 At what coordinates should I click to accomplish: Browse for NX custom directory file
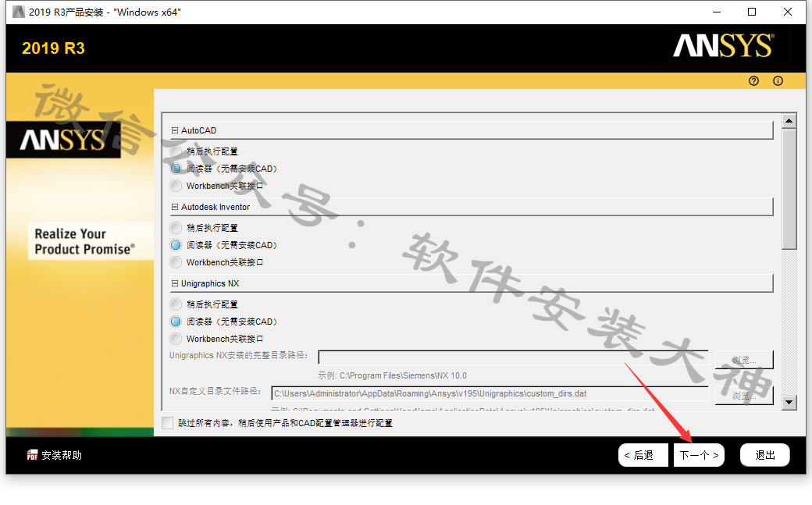click(744, 396)
